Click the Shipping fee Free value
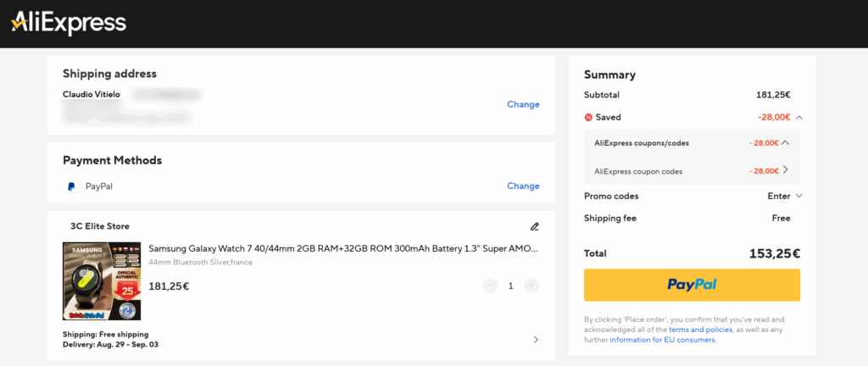Viewport: 868px width, 366px height. tap(781, 218)
